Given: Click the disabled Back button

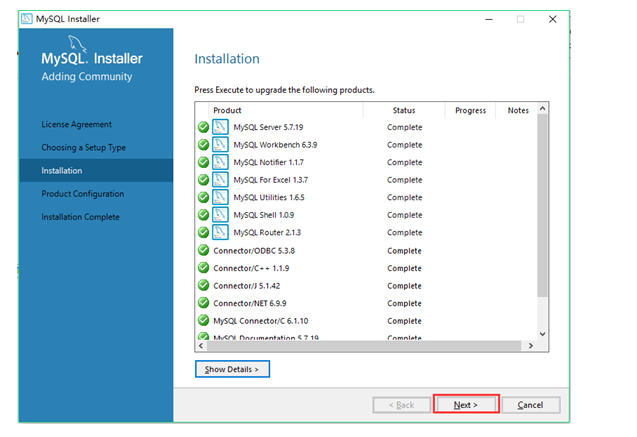Looking at the screenshot, I should click(401, 405).
